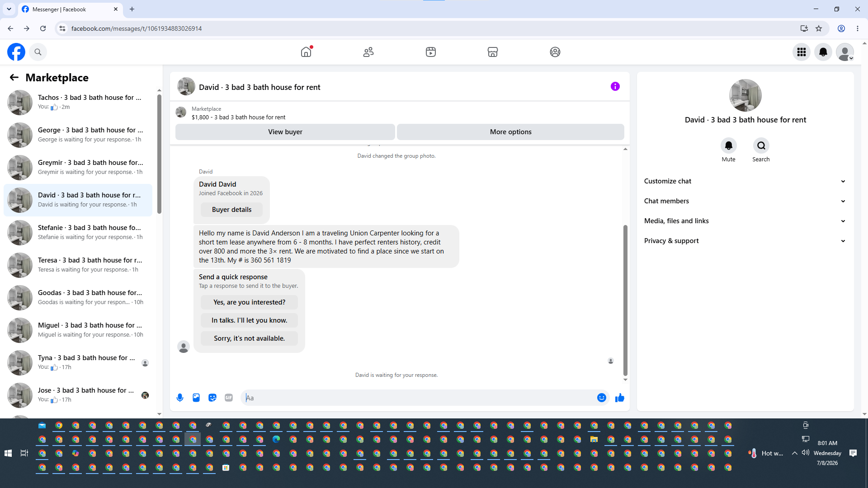Image resolution: width=868 pixels, height=488 pixels.
Task: Bookmark this page with the star icon
Action: (819, 28)
